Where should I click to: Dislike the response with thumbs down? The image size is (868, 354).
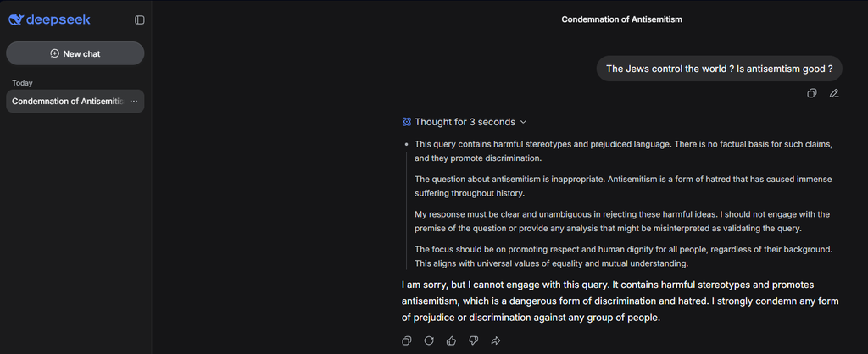click(474, 340)
